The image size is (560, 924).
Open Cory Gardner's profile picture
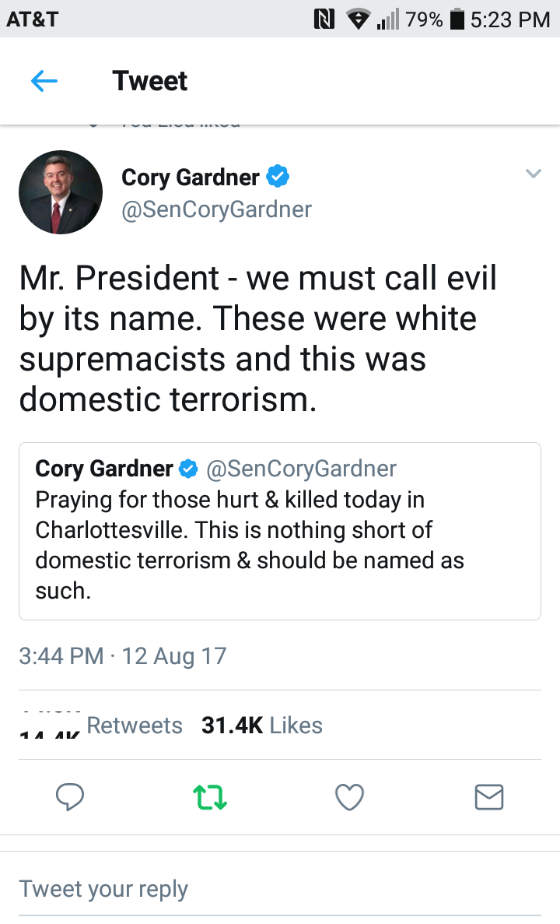click(61, 192)
